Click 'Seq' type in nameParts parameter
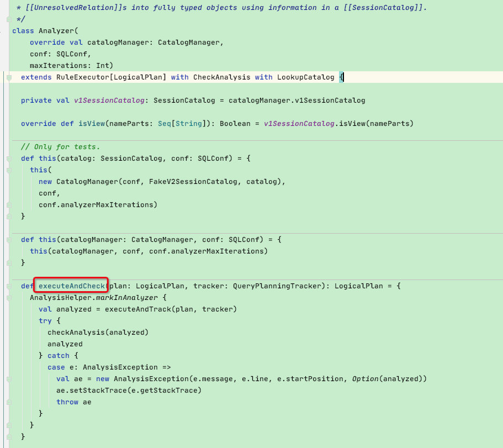This screenshot has height=448, width=503. pyautogui.click(x=165, y=124)
